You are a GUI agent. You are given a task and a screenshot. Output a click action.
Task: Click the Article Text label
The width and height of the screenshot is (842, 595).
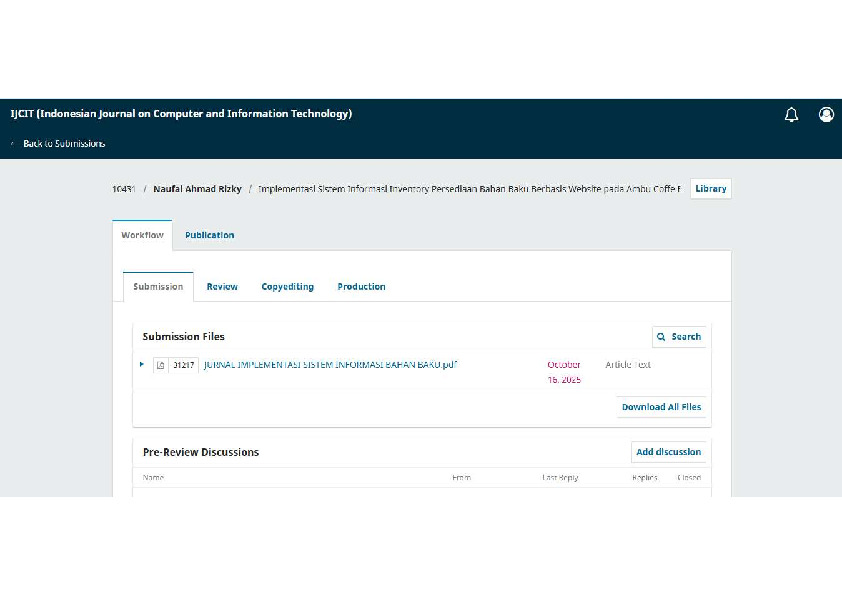628,365
